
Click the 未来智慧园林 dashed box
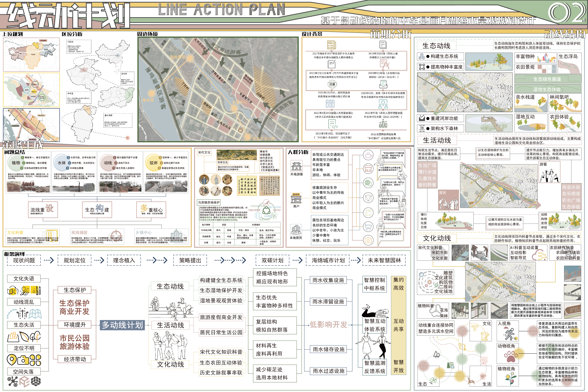384,260
